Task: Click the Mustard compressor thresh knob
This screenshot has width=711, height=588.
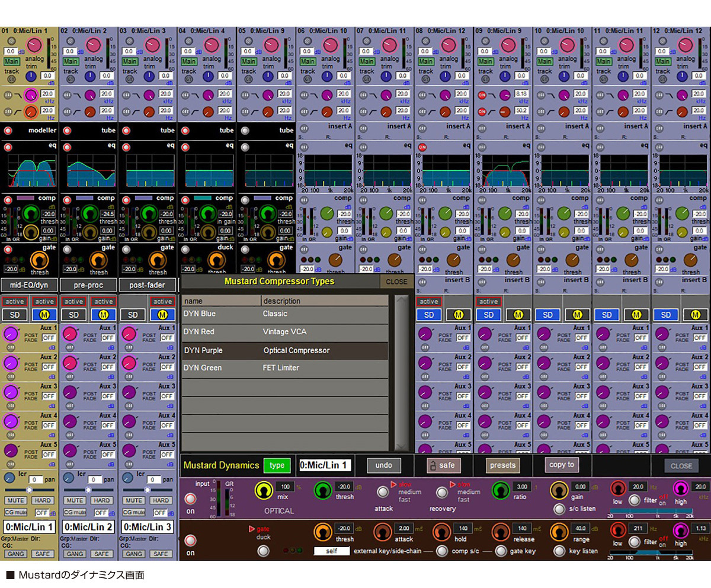Action: pyautogui.click(x=323, y=490)
